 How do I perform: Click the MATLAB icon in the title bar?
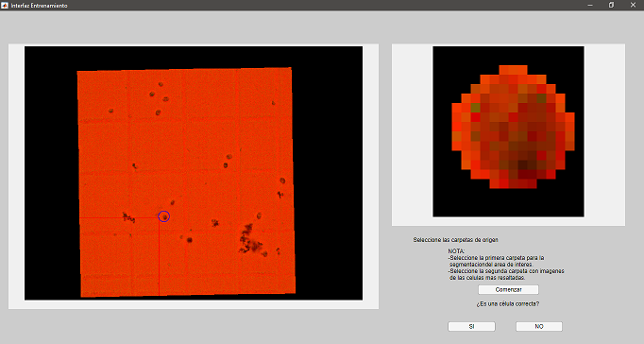[5, 6]
